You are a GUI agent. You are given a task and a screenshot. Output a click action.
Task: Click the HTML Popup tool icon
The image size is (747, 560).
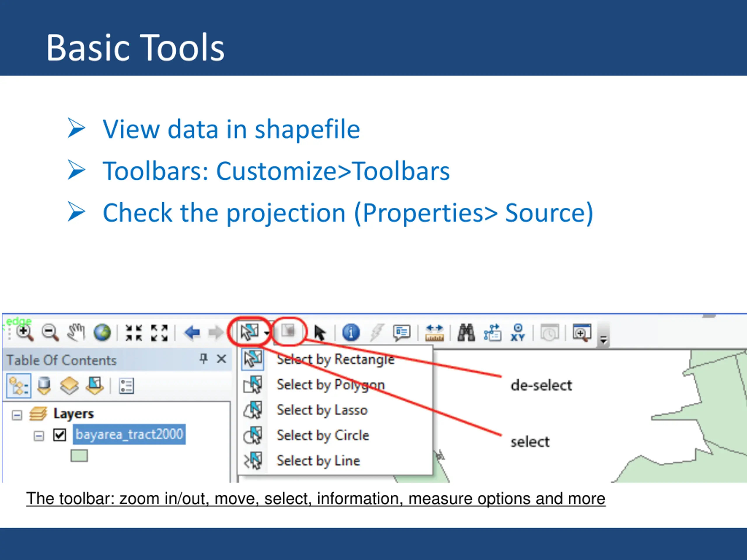402,333
